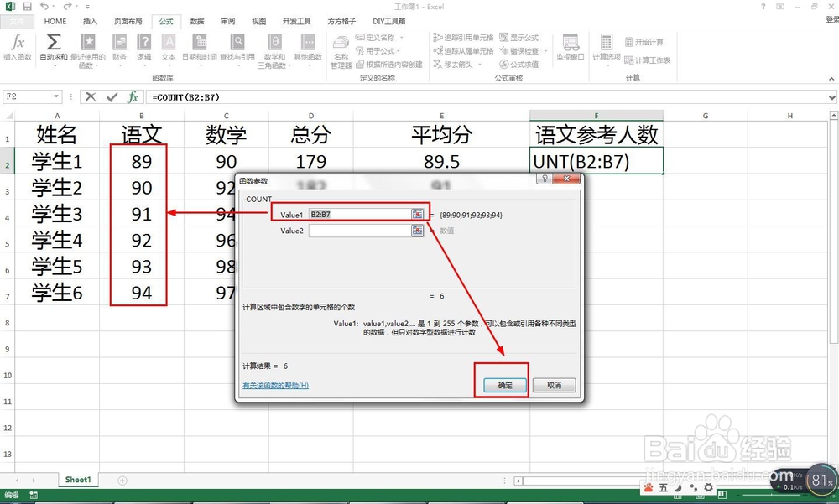Open the 查找与引用 functions icon
The image size is (839, 504).
tap(237, 42)
